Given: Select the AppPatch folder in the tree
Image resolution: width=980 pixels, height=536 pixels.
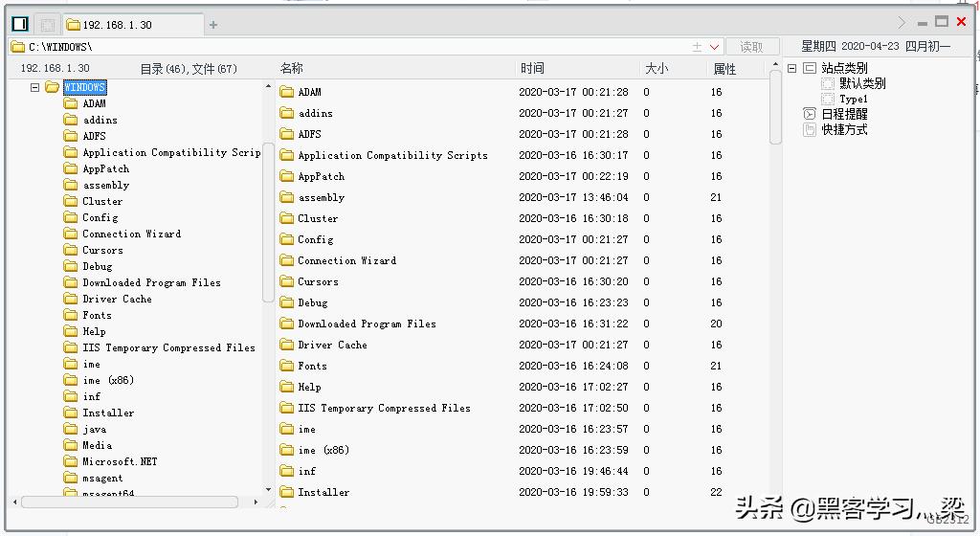Looking at the screenshot, I should click(106, 168).
